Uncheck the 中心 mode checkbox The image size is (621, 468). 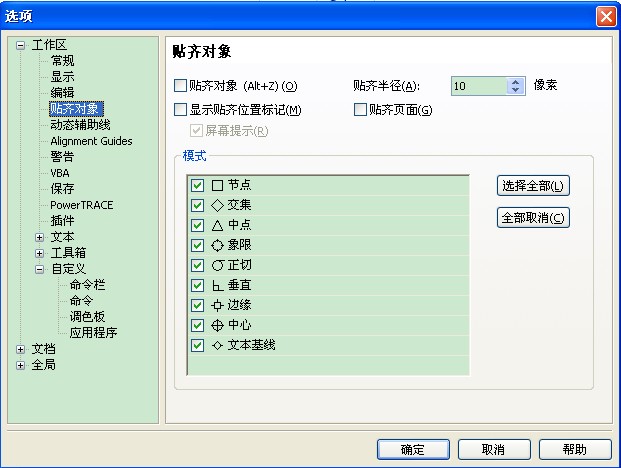[197, 325]
